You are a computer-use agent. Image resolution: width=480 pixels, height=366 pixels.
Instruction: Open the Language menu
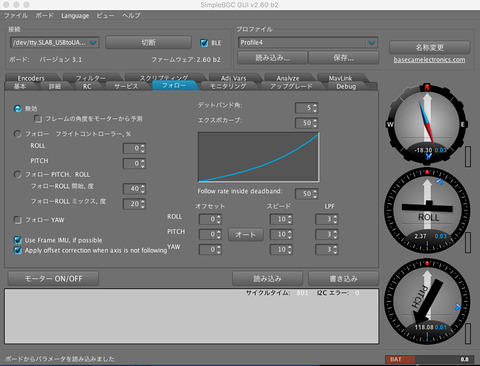(75, 16)
